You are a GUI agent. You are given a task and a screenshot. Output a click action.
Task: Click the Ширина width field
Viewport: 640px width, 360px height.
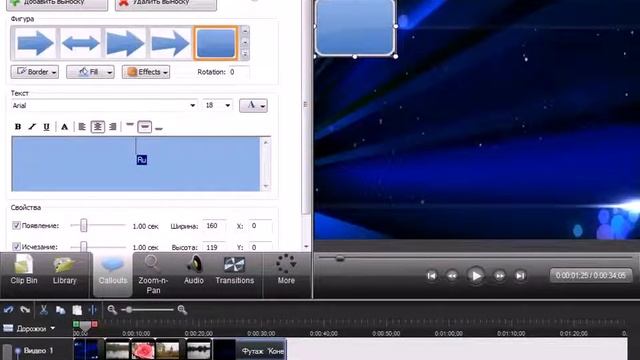point(214,226)
